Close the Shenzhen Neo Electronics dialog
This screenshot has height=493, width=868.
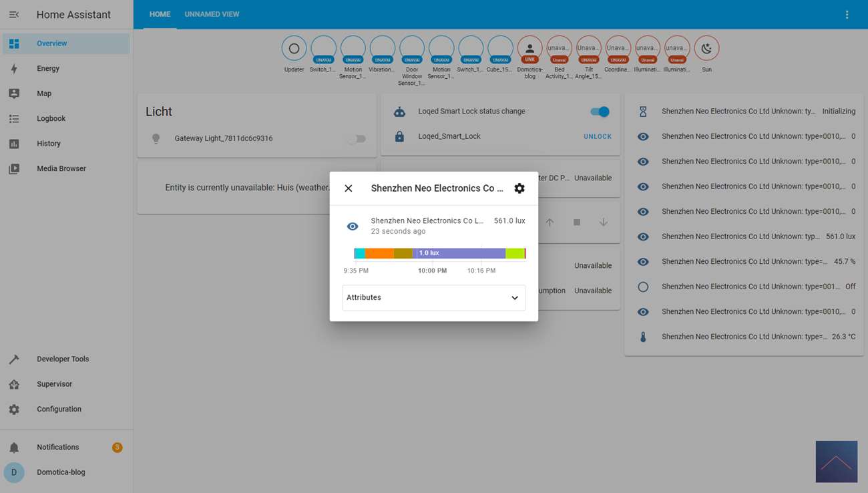pyautogui.click(x=349, y=188)
